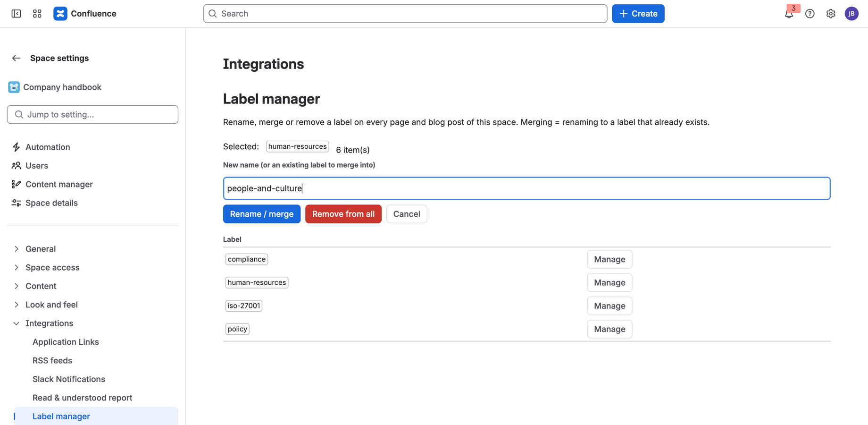Click the iso-27001 label tag

[x=244, y=306]
